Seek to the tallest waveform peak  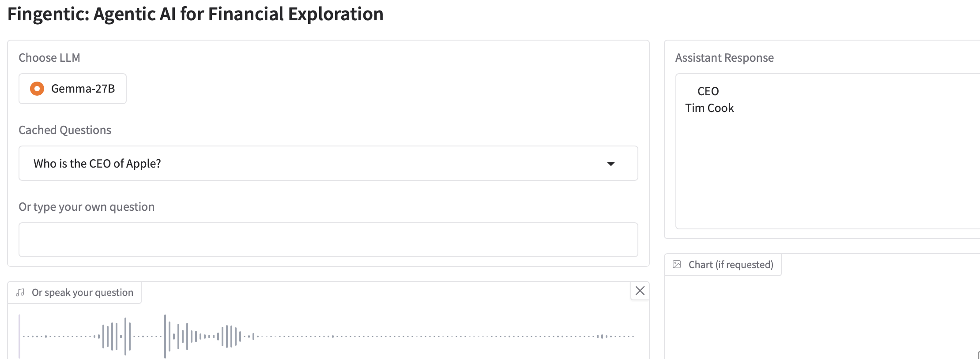(165, 336)
